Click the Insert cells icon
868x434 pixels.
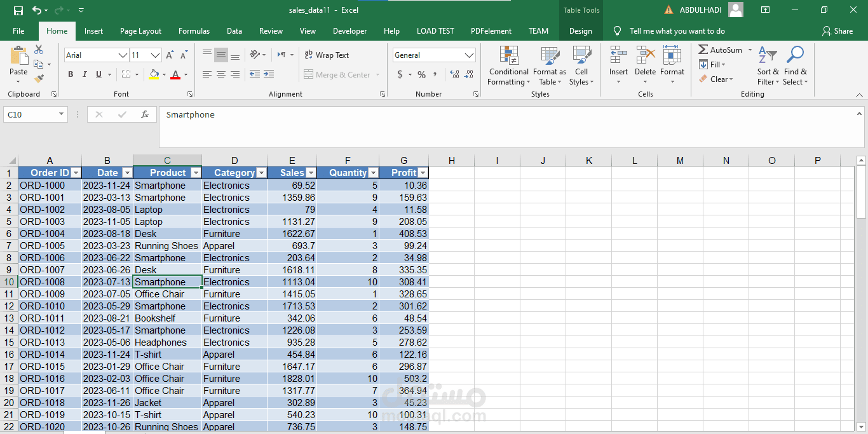[618, 55]
